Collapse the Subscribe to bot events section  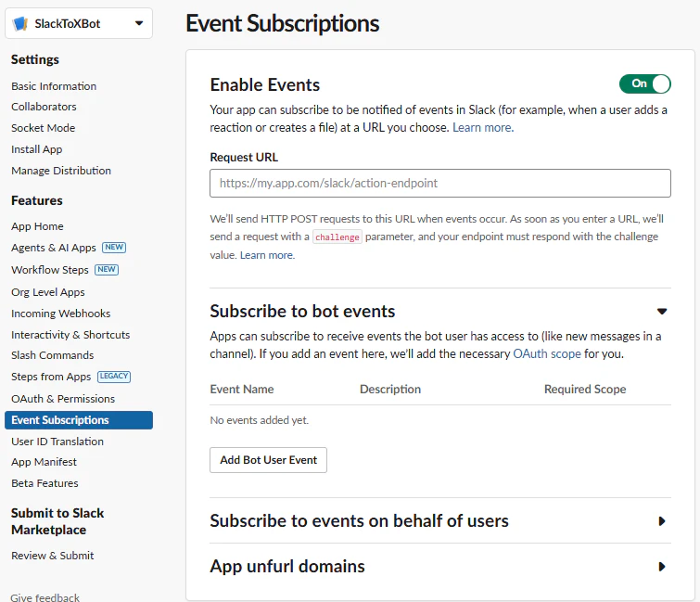[662, 312]
